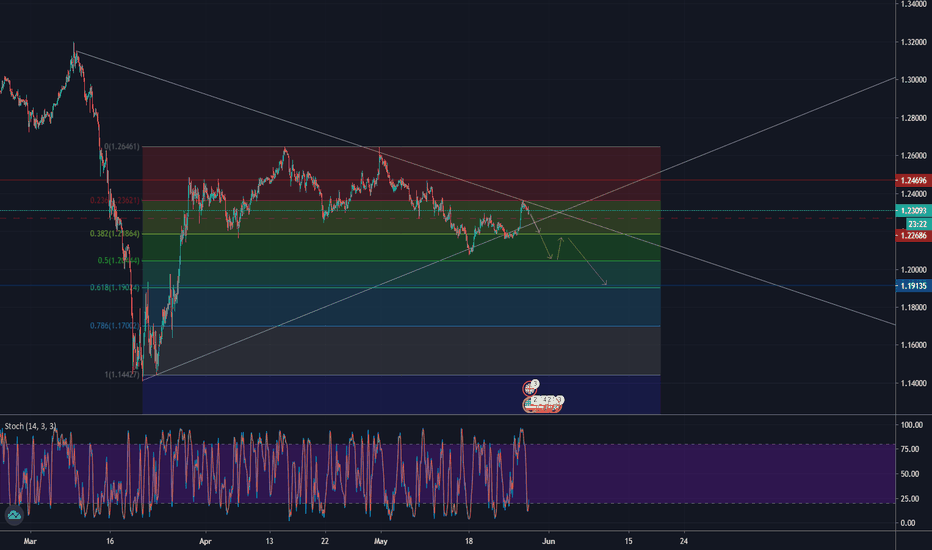The height and width of the screenshot is (550, 932).
Task: Click the 1.16000 tick on price axis
Action: [x=913, y=345]
